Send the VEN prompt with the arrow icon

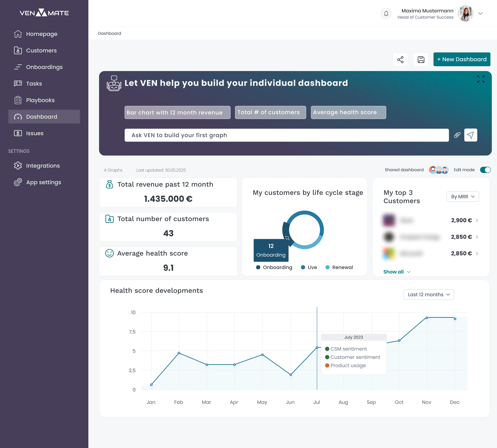471,135
